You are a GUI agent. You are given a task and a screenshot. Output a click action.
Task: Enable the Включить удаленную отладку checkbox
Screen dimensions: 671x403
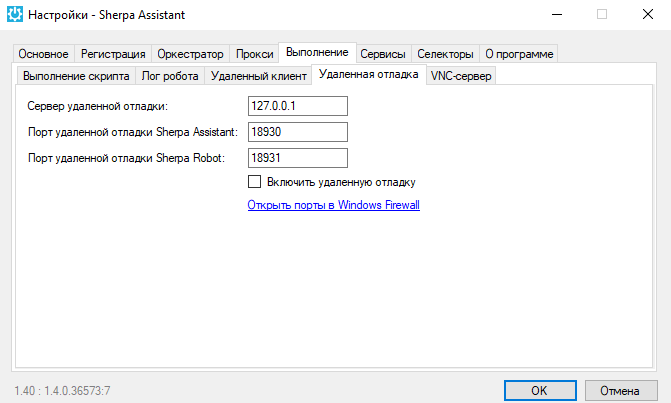255,182
